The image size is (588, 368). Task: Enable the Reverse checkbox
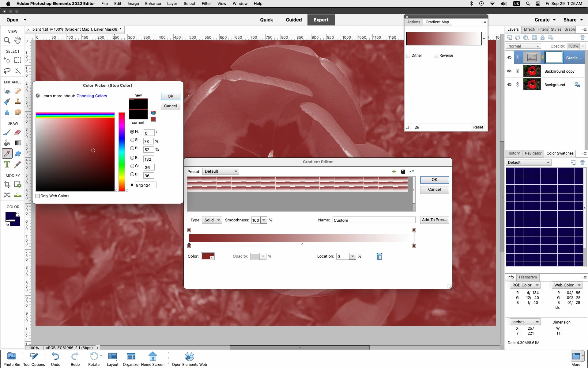(x=436, y=56)
